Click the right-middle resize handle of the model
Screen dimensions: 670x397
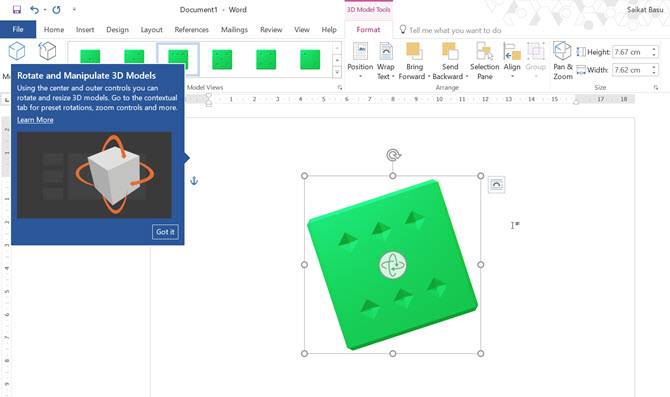coord(481,265)
